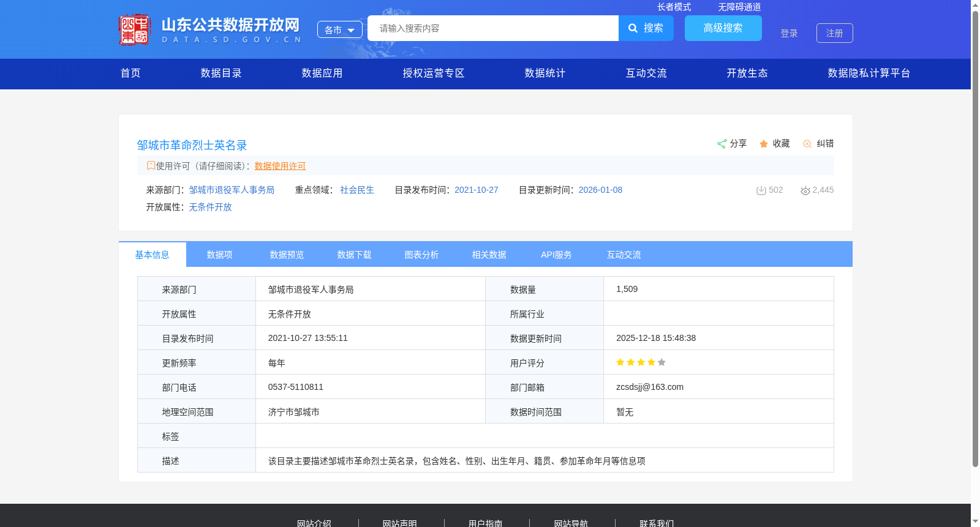Open 无障碍通道 accessibility channel
Viewport: 980px width, 527px height.
tap(739, 7)
